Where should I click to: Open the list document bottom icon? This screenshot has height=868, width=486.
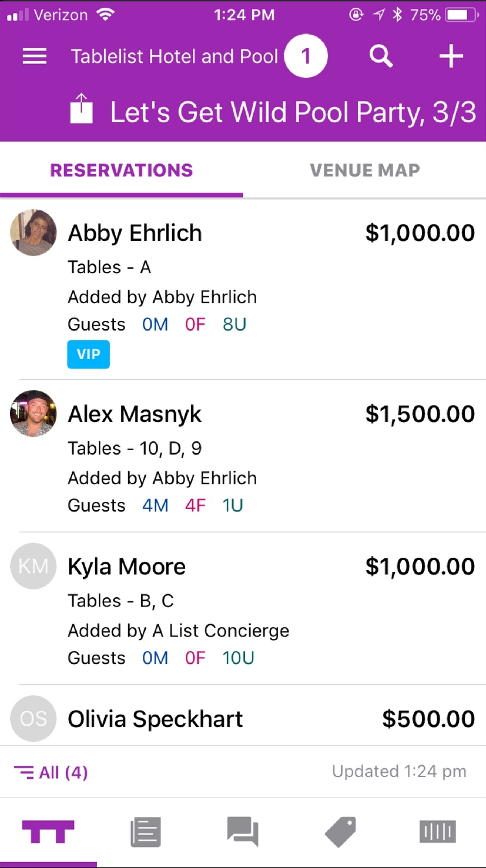145,832
